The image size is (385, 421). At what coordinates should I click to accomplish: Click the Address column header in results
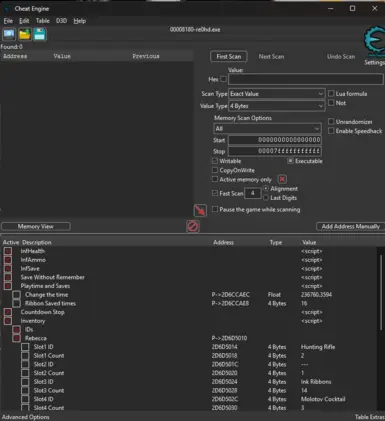point(15,56)
